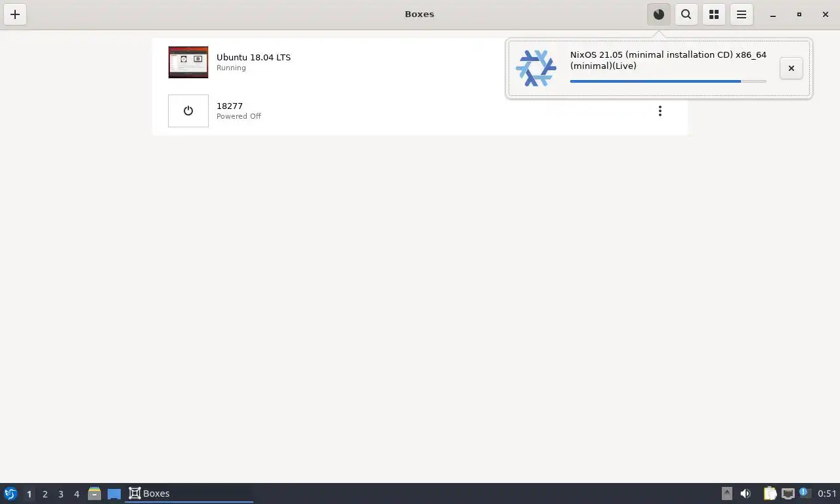Launch the file manager from the panel
The image size is (840, 504).
coord(94,493)
